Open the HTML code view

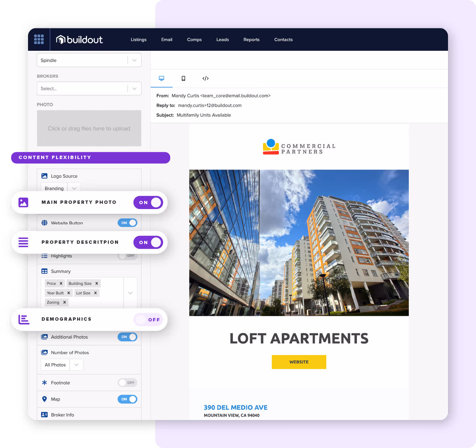(206, 78)
